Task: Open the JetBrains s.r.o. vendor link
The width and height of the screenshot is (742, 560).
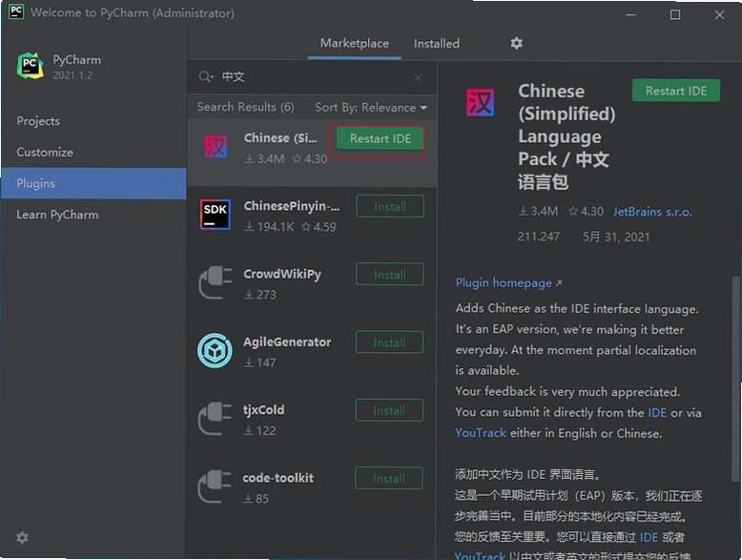Action: 652,212
